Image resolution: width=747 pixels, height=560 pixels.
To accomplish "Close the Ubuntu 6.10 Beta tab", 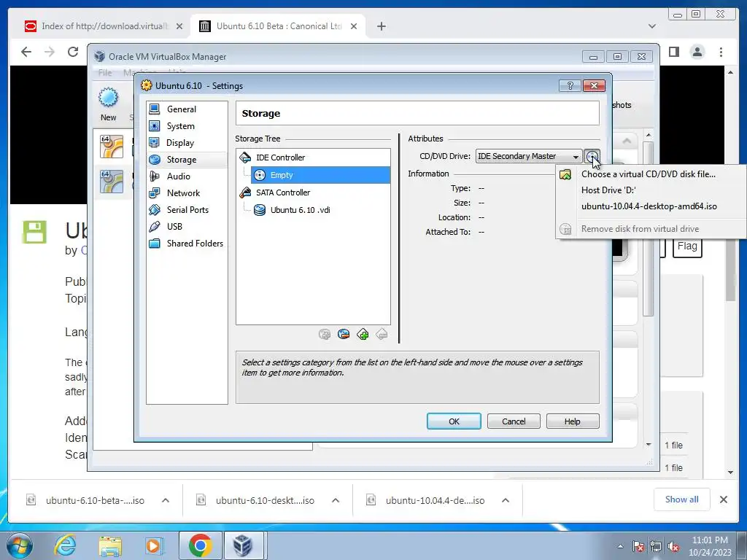I will (354, 26).
